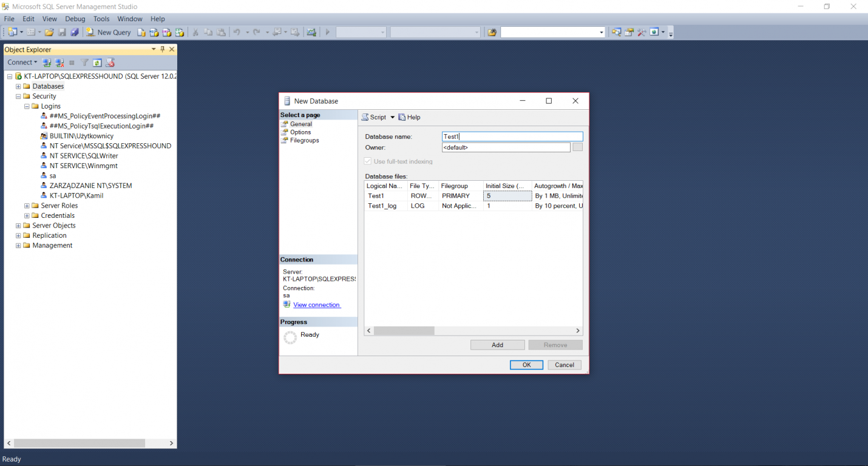Collapse the Logins folder
This screenshot has width=868, height=466.
[27, 106]
